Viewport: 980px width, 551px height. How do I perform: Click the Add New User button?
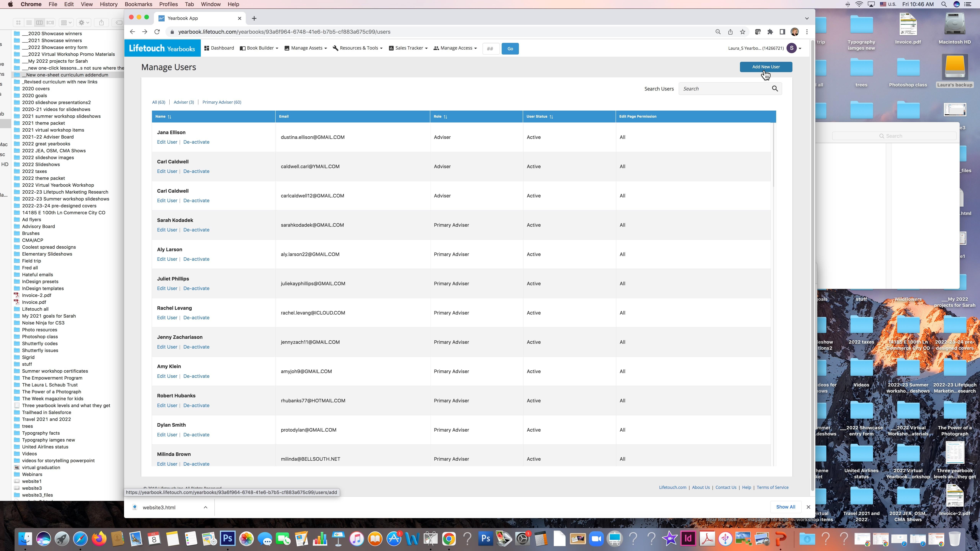(766, 67)
